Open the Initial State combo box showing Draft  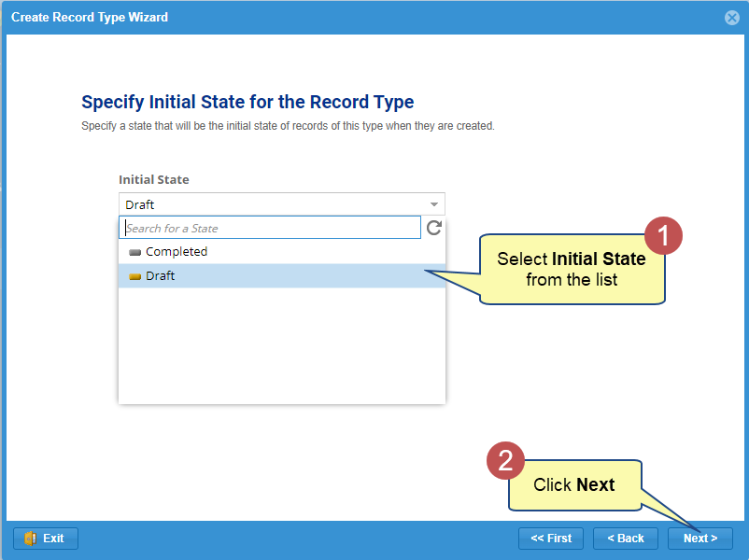click(271, 204)
